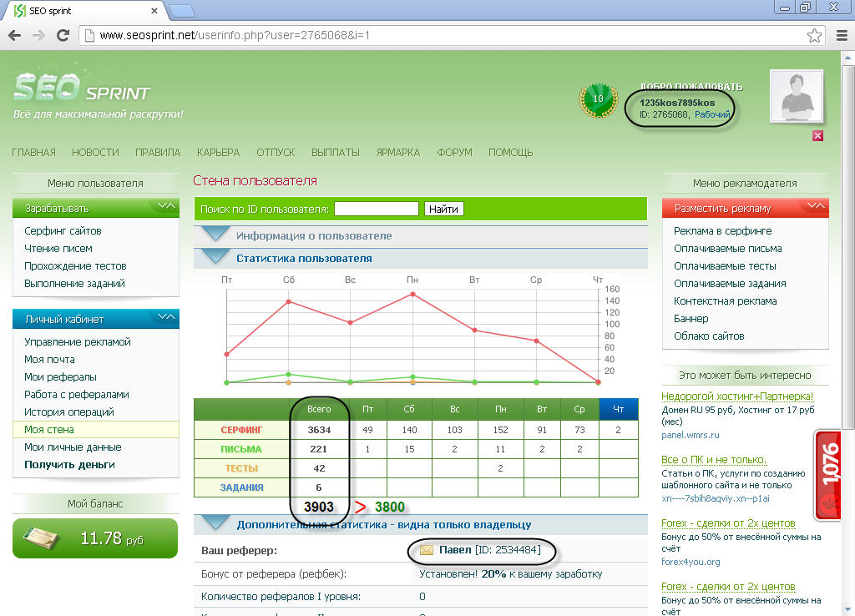Image resolution: width=855 pixels, height=616 pixels.
Task: Open the ЯРМАРКА menu item
Action: point(398,153)
